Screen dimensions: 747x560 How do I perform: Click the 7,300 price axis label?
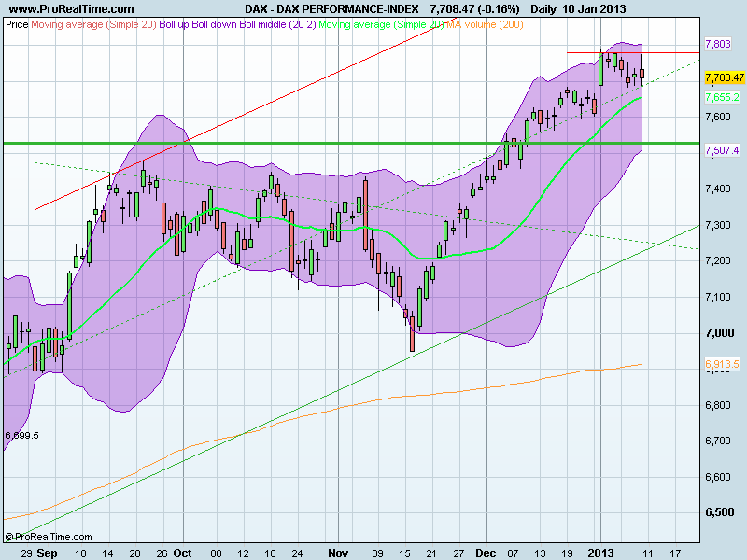click(x=718, y=225)
